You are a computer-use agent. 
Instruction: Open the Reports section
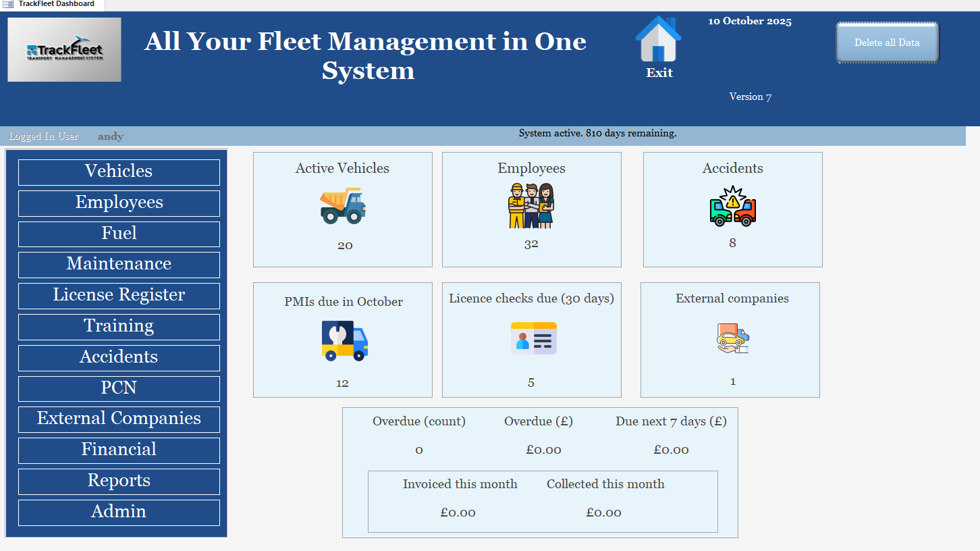pyautogui.click(x=119, y=481)
